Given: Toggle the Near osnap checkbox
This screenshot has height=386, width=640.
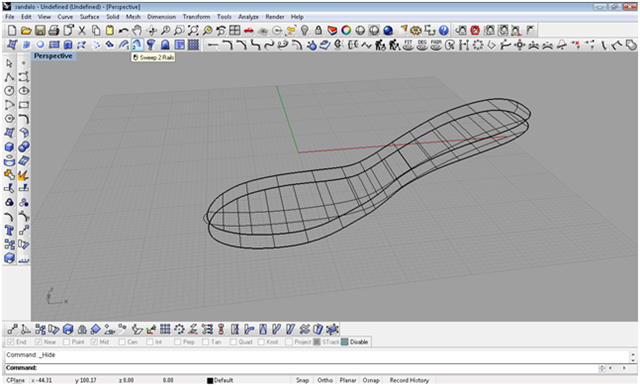Looking at the screenshot, I should (38, 342).
